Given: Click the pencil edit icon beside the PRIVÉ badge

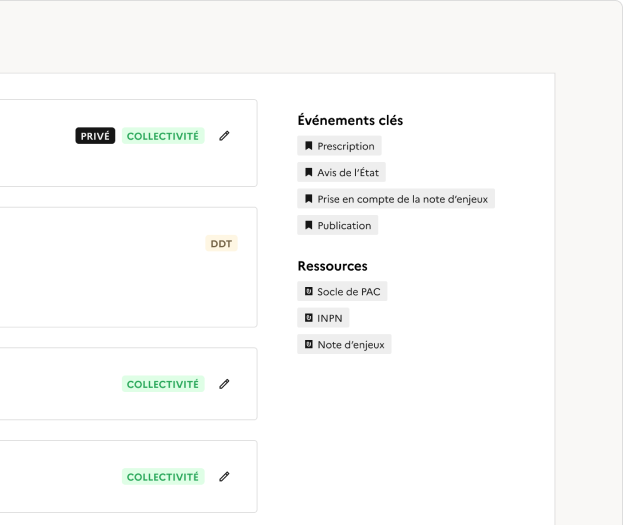Looking at the screenshot, I should [224, 136].
